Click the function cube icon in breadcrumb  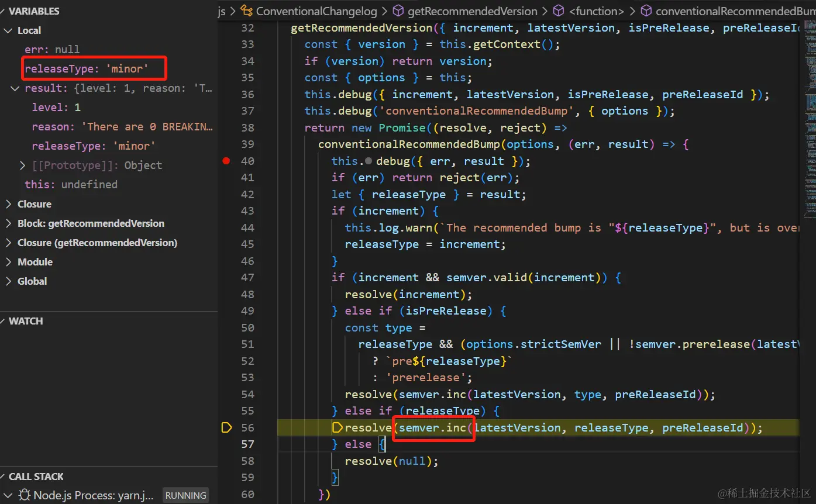pos(559,11)
